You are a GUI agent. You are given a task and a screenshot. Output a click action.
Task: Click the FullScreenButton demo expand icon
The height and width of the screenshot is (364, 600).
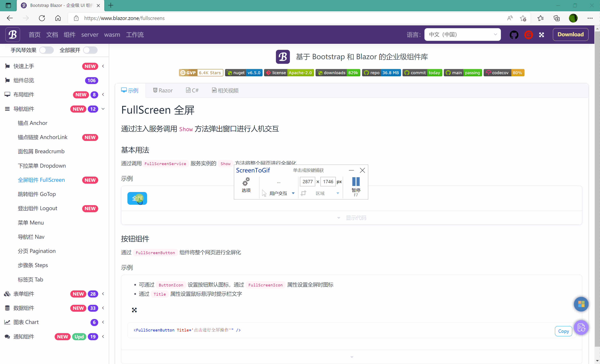134,310
